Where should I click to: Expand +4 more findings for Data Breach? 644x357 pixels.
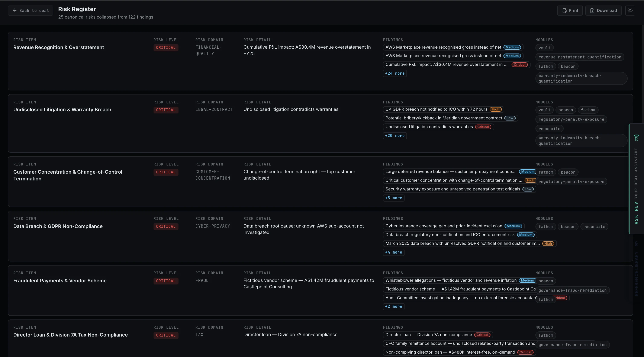click(x=393, y=252)
